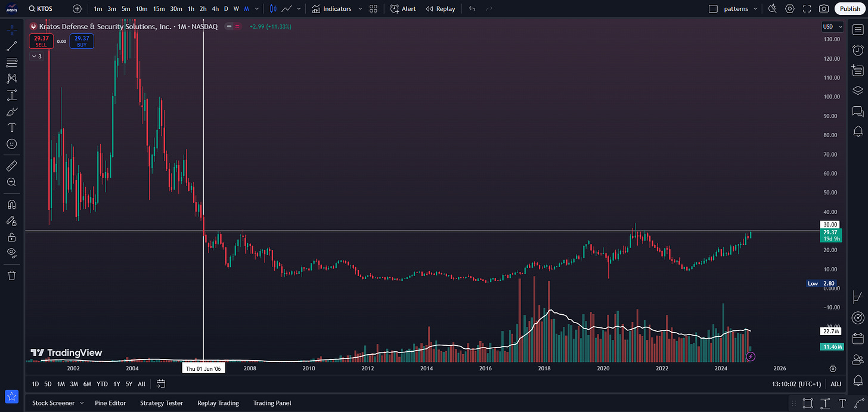This screenshot has height=412, width=868.
Task: Toggle stay in drawing mode
Action: click(11, 221)
